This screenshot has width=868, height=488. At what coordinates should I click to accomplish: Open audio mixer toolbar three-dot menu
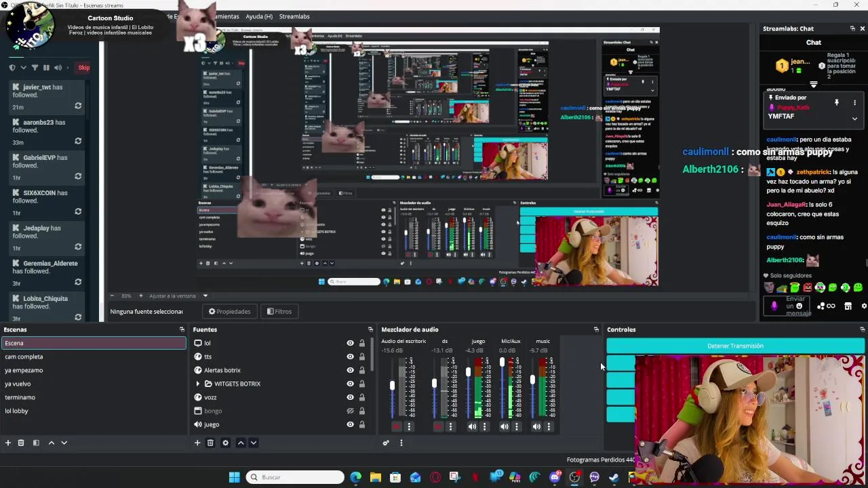[401, 443]
